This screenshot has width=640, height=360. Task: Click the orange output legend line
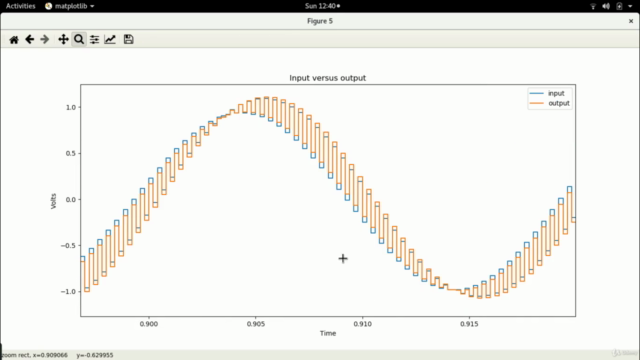point(536,103)
